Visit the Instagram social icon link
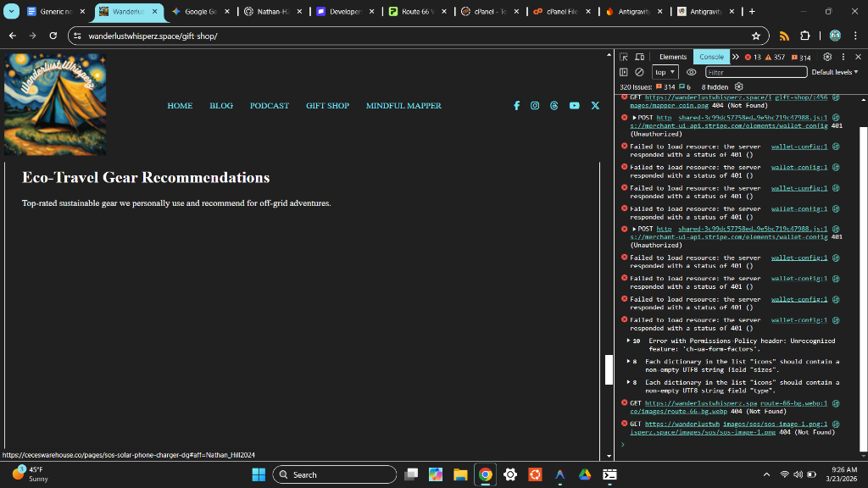The height and width of the screenshot is (488, 868). 535,106
